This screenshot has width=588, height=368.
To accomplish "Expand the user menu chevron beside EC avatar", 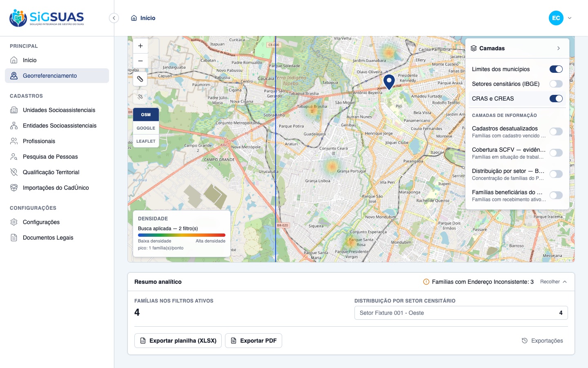I will tap(570, 18).
